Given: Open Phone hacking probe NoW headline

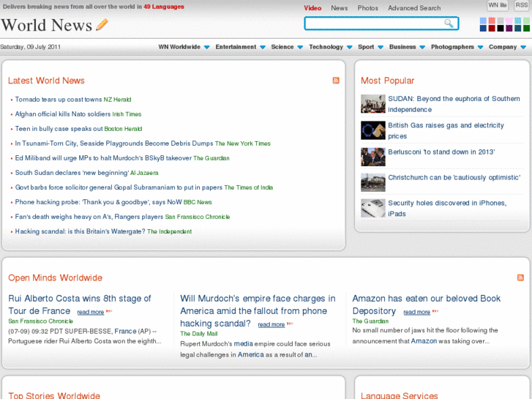Looking at the screenshot, I should pos(98,202).
